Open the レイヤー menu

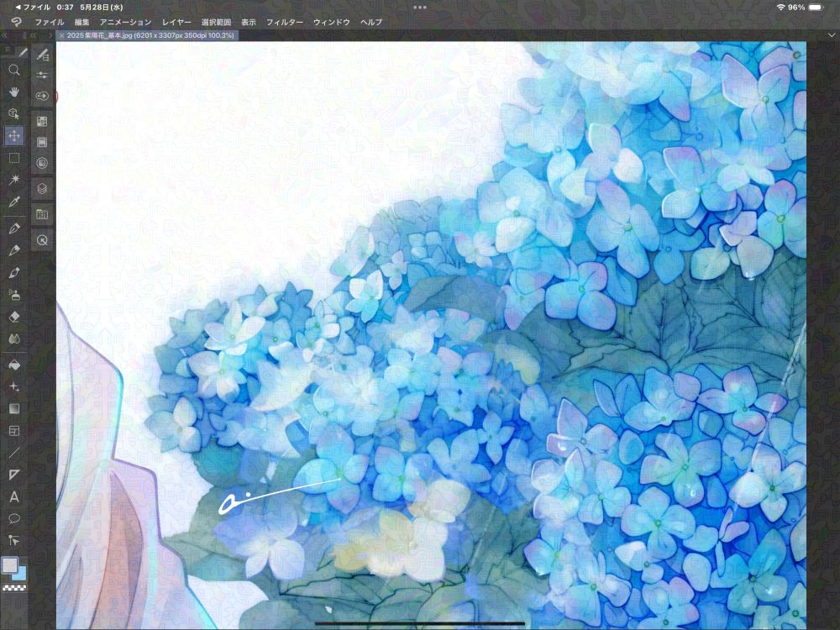tap(176, 22)
